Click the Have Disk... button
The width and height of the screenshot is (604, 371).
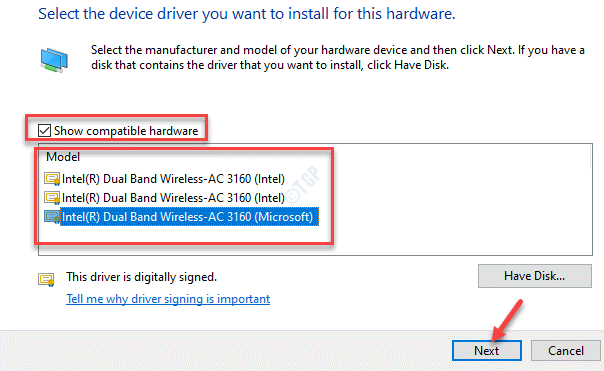click(x=535, y=276)
